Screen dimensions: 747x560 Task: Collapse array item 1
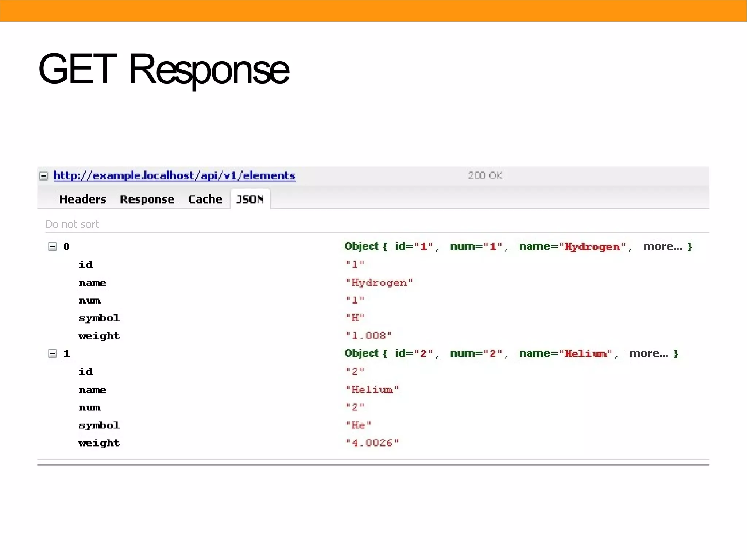[53, 354]
